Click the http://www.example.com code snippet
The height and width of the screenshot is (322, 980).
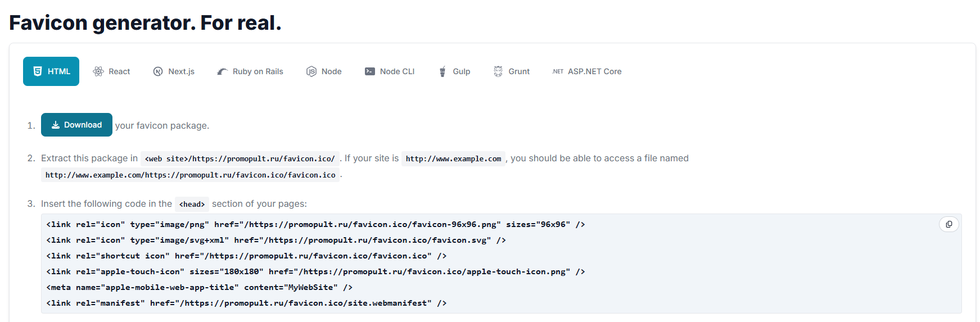pos(453,158)
